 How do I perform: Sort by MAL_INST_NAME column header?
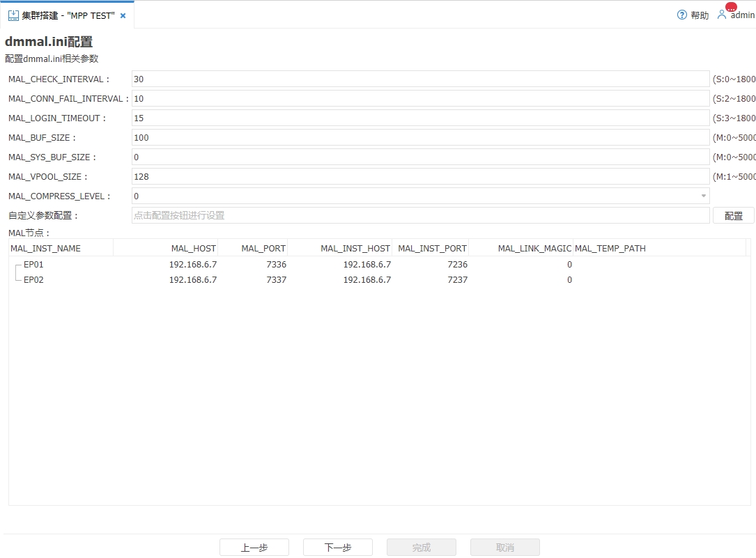[x=46, y=249]
